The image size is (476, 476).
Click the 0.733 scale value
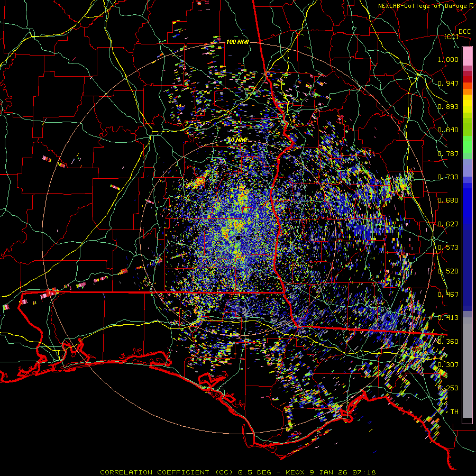point(448,177)
